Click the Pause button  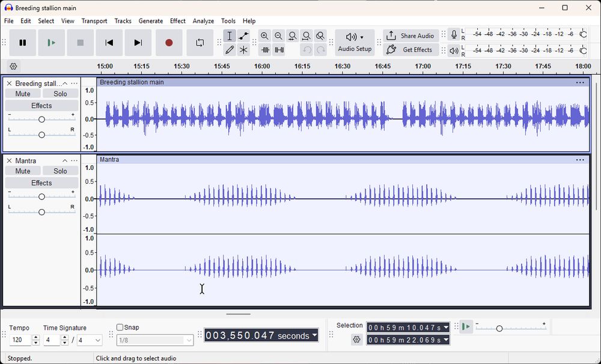click(23, 43)
